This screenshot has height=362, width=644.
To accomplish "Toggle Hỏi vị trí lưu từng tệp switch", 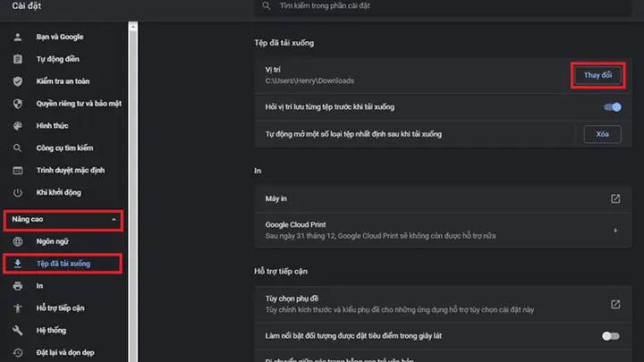I will (612, 107).
